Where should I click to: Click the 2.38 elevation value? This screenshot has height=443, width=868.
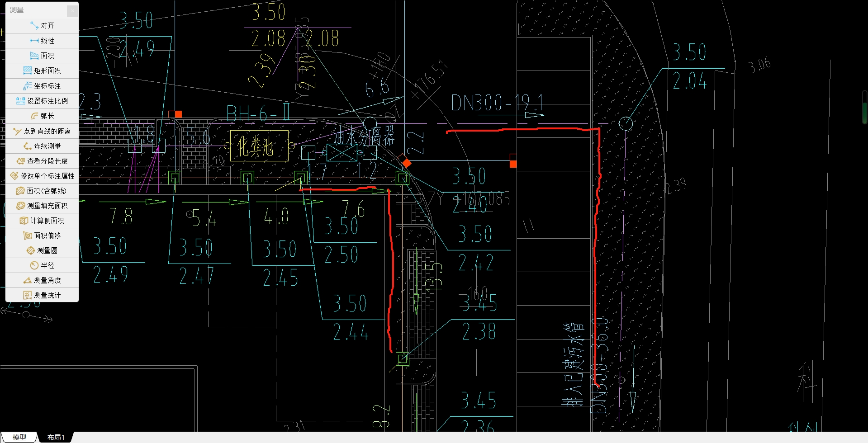tap(479, 332)
